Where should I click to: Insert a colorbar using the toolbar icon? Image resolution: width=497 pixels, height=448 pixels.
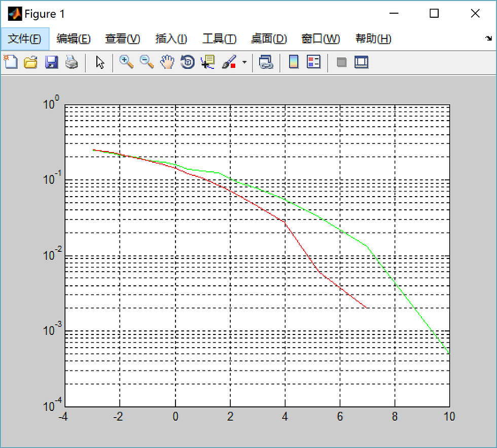pos(294,62)
